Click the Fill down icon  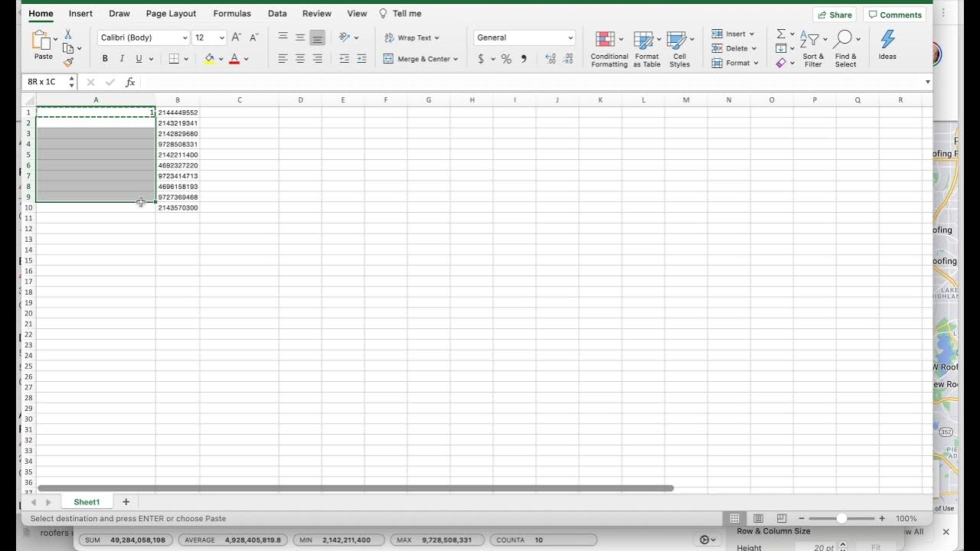click(781, 48)
